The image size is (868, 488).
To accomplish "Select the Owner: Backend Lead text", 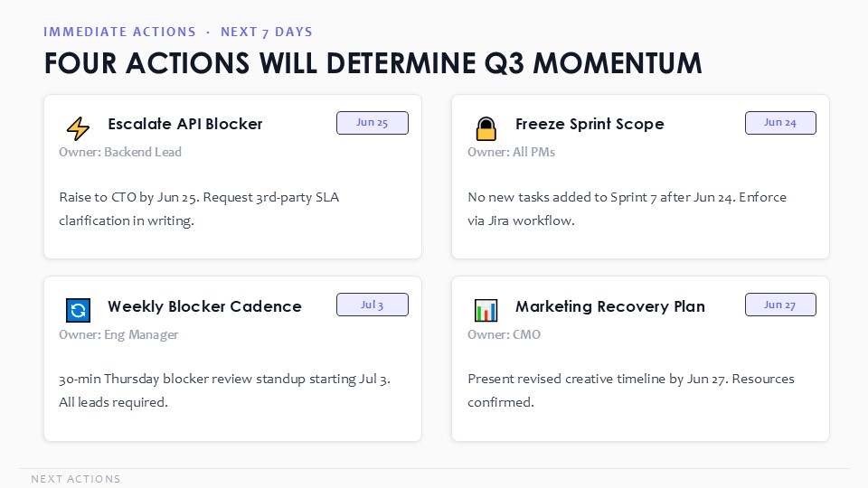I will point(120,152).
